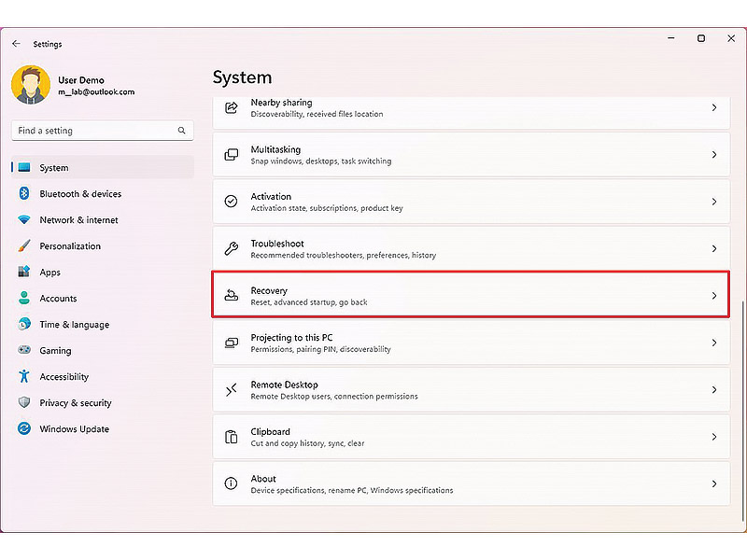Click the Remote Desktop icon
747x560 pixels.
231,390
